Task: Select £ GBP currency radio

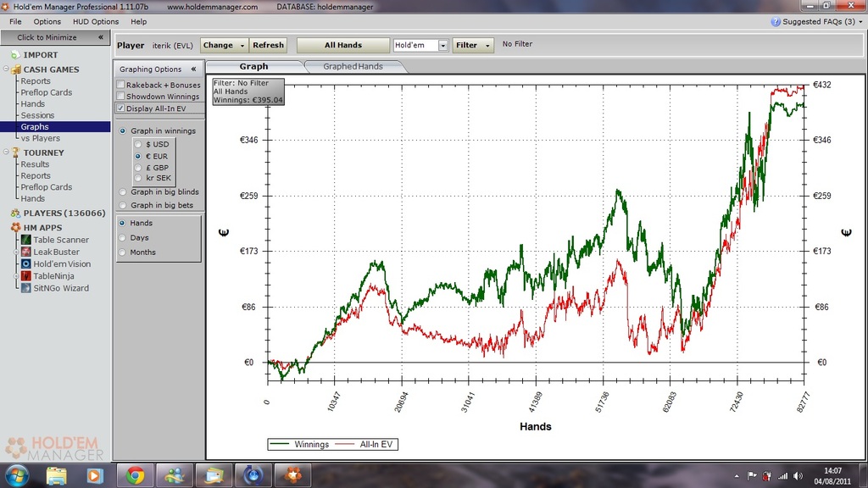Action: pyautogui.click(x=138, y=168)
